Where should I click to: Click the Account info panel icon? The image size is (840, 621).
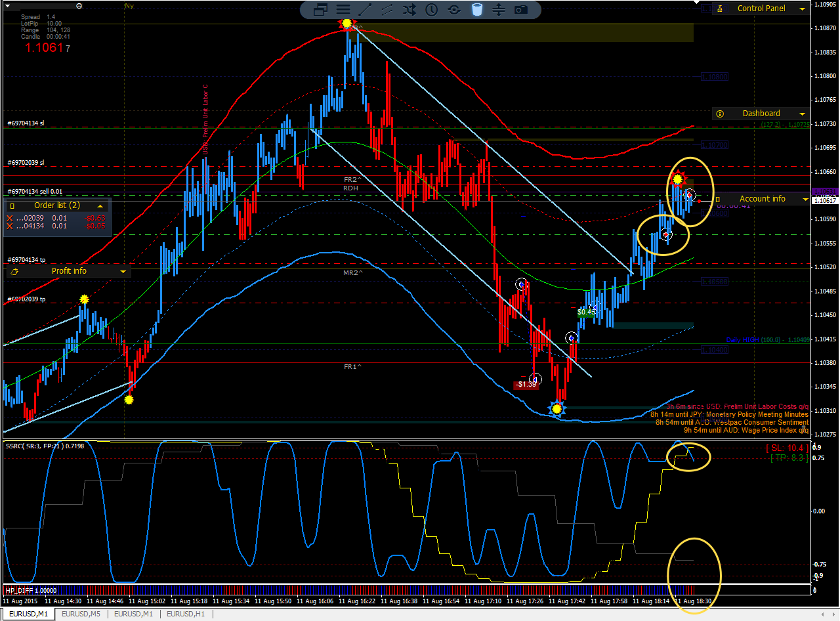[717, 199]
